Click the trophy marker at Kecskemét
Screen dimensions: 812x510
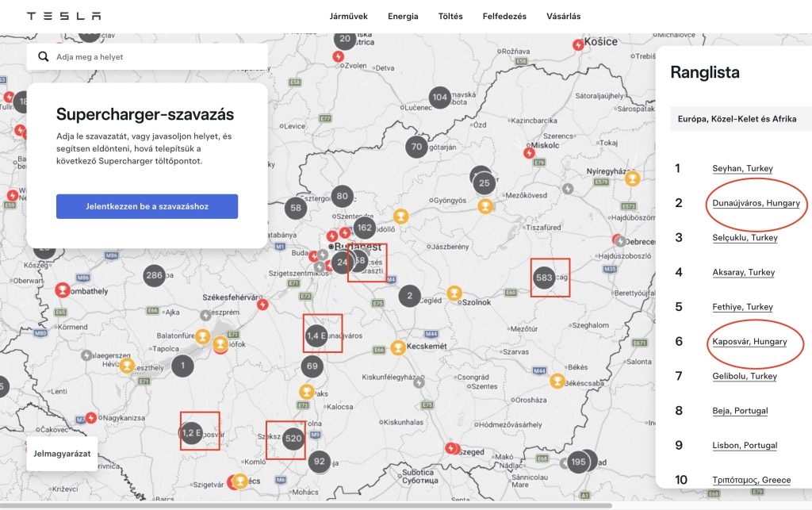click(398, 347)
